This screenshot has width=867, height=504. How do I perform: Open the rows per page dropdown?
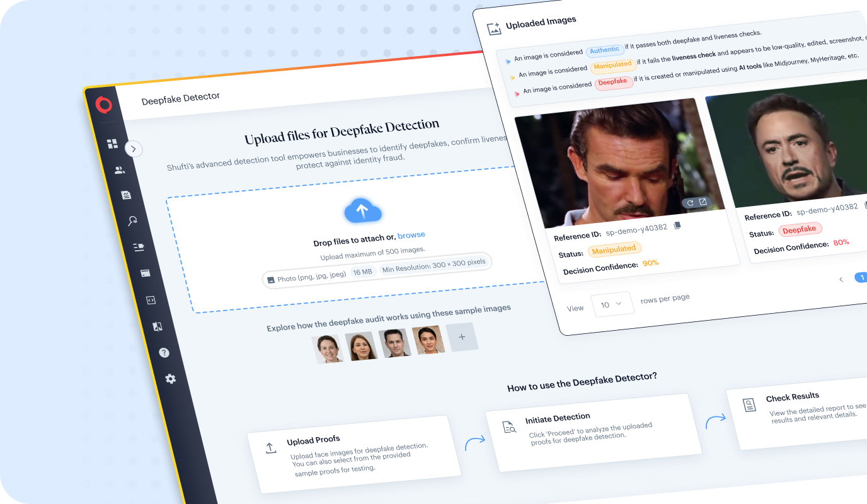point(611,304)
